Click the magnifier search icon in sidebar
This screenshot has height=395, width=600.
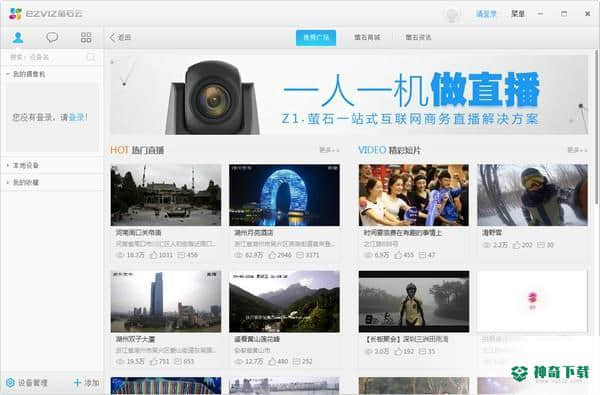(x=91, y=57)
